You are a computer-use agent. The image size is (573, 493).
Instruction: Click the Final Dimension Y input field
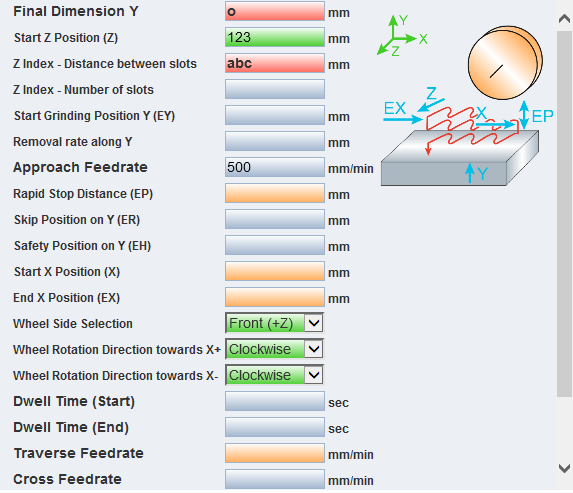coord(275,11)
